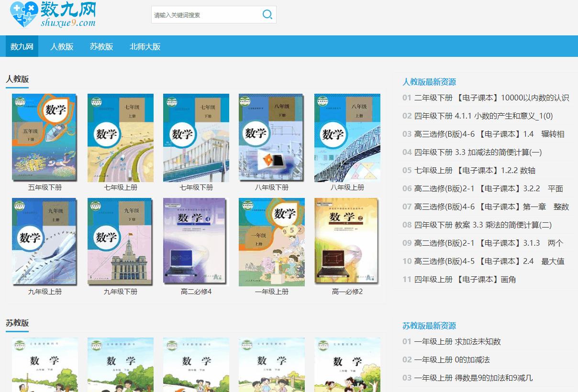The image size is (578, 392).
Task: Open 九年级上册 textbook cover thumbnail
Action: (44, 241)
